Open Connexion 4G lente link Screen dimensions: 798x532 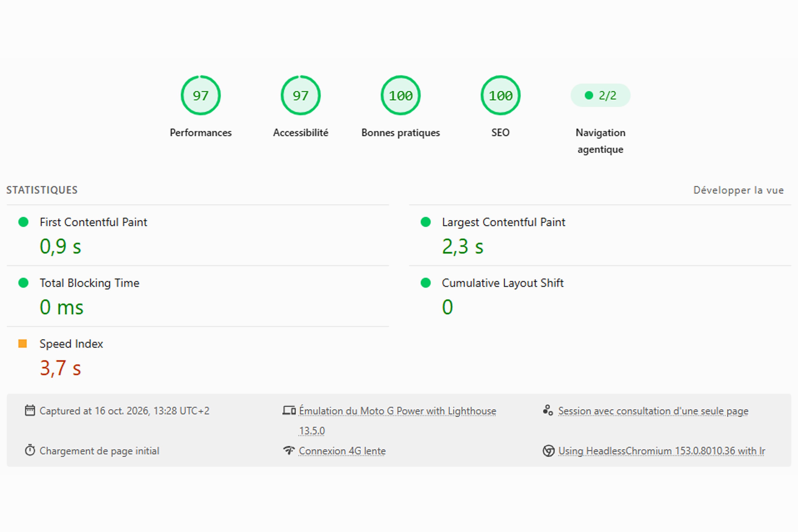tap(342, 451)
